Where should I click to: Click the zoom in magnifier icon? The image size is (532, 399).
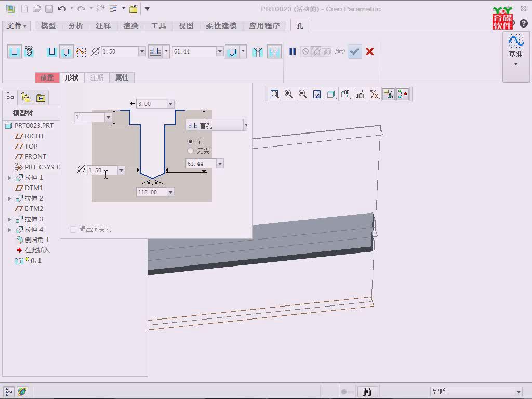[289, 94]
